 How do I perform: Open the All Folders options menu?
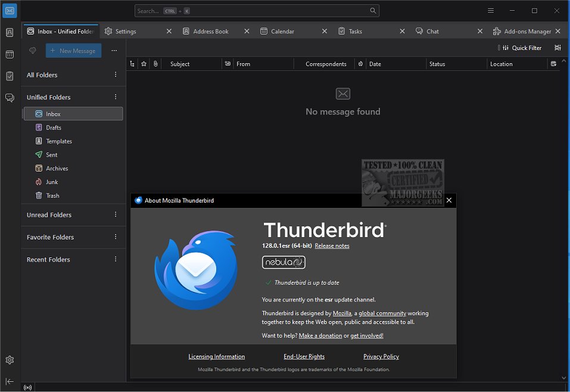coord(116,75)
